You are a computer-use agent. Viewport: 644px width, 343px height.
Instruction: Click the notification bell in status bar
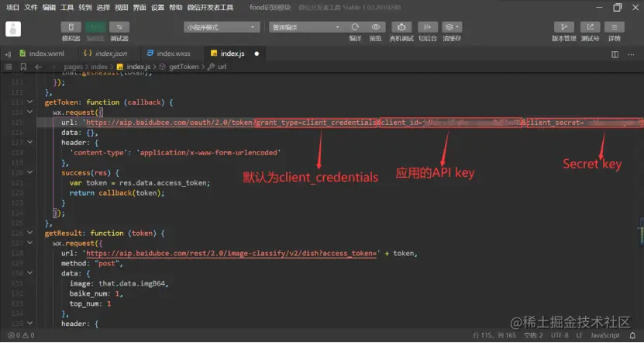[x=632, y=335]
